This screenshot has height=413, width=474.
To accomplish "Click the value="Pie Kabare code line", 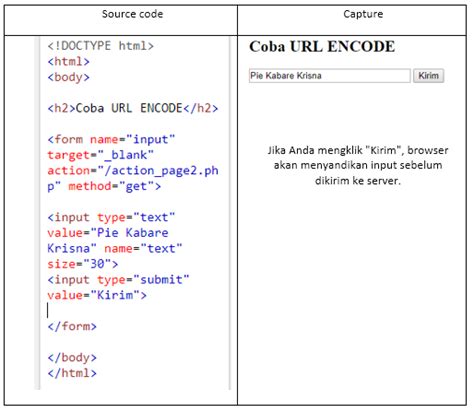I will [x=108, y=233].
